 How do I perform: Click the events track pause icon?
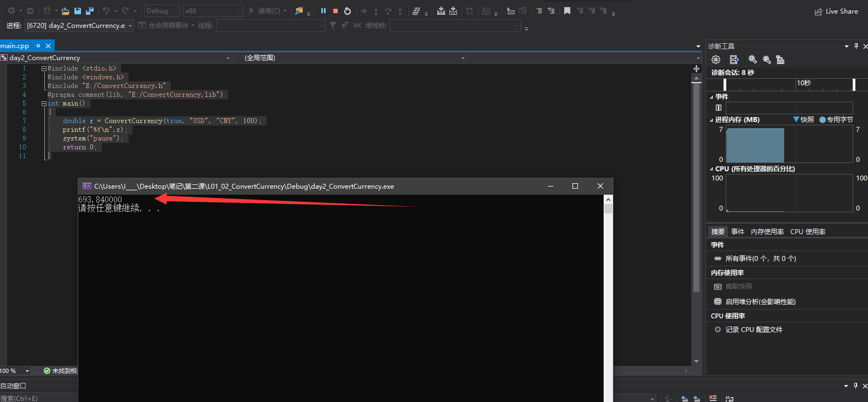(x=719, y=108)
